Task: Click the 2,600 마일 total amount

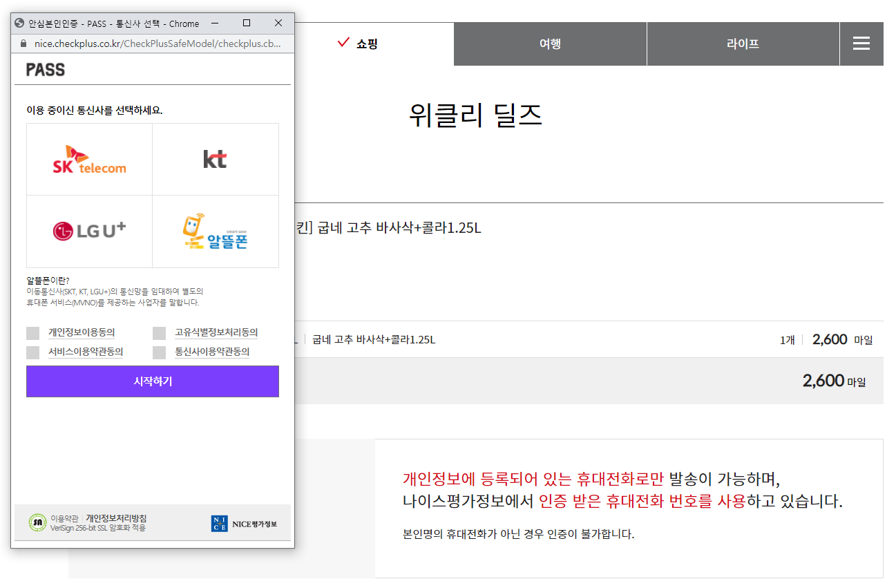Action: [x=834, y=381]
